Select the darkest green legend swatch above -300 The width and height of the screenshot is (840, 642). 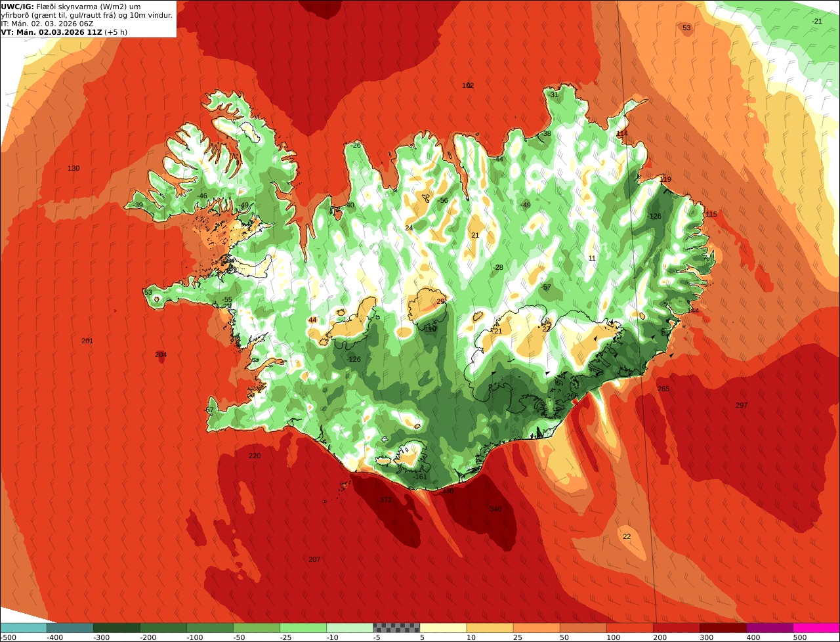116,628
